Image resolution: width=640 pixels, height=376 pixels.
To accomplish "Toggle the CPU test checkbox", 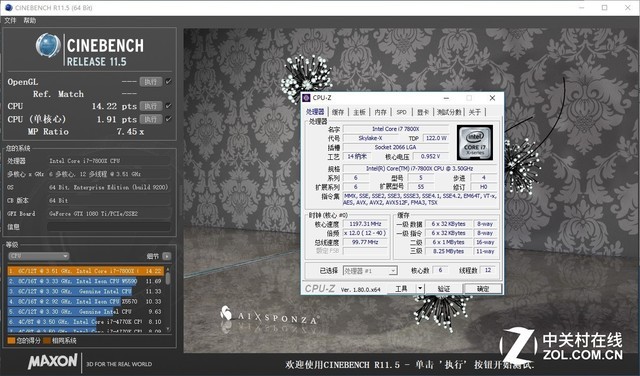I will (168, 106).
